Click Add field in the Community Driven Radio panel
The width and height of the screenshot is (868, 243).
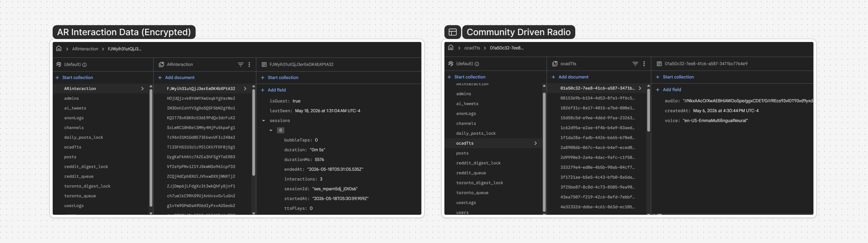[668, 90]
